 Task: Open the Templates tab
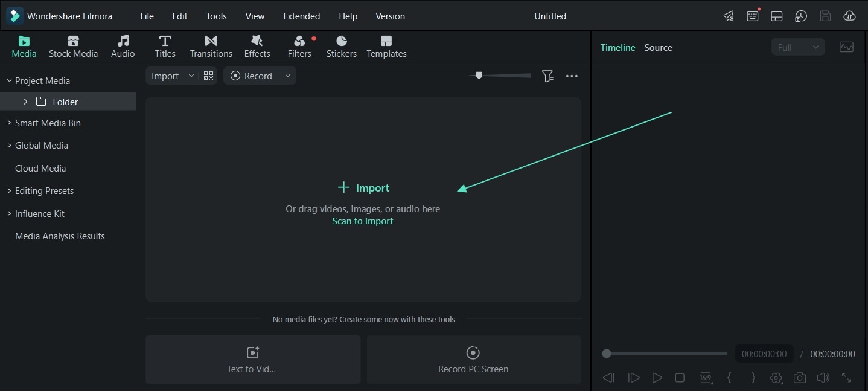[386, 47]
